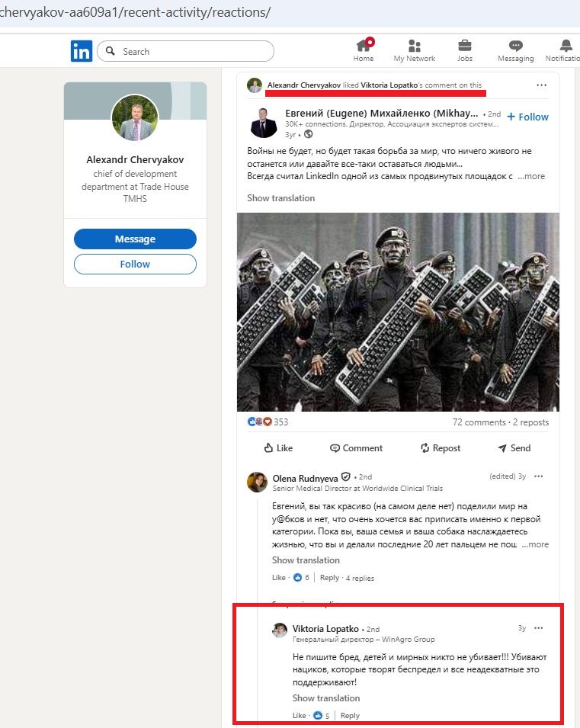Click the LinkedIn logo icon
The width and height of the screenshot is (580, 728).
tap(82, 51)
